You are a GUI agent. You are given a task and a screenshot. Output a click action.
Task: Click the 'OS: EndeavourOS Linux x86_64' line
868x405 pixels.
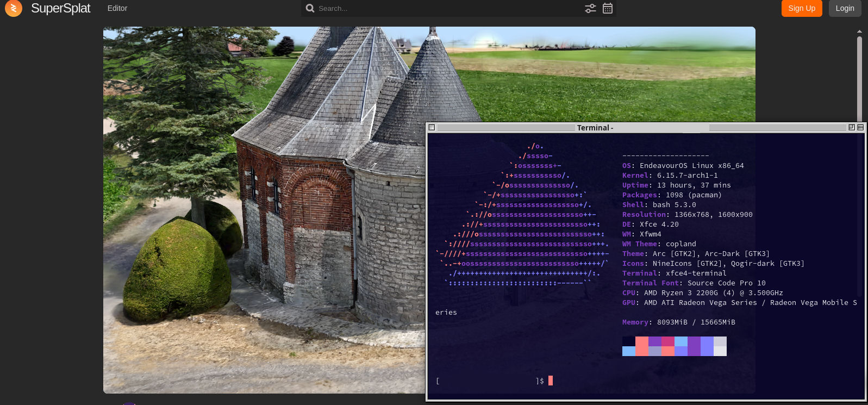click(x=683, y=166)
